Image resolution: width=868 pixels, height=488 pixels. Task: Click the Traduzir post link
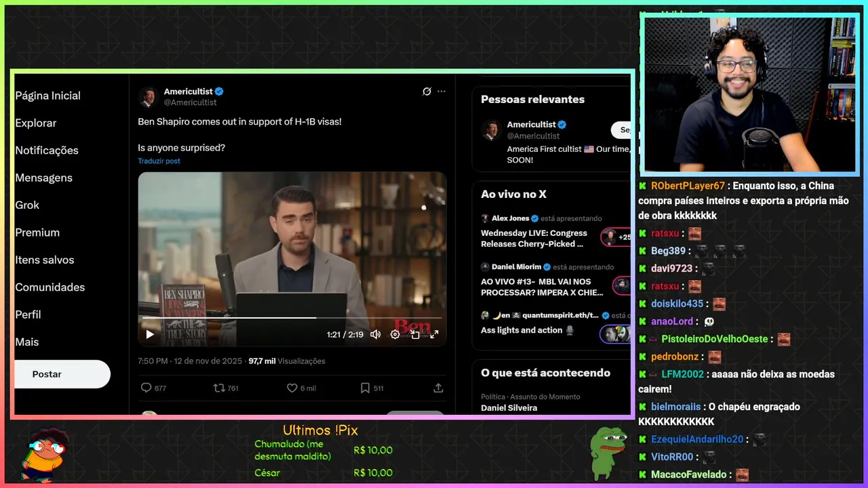(x=159, y=161)
